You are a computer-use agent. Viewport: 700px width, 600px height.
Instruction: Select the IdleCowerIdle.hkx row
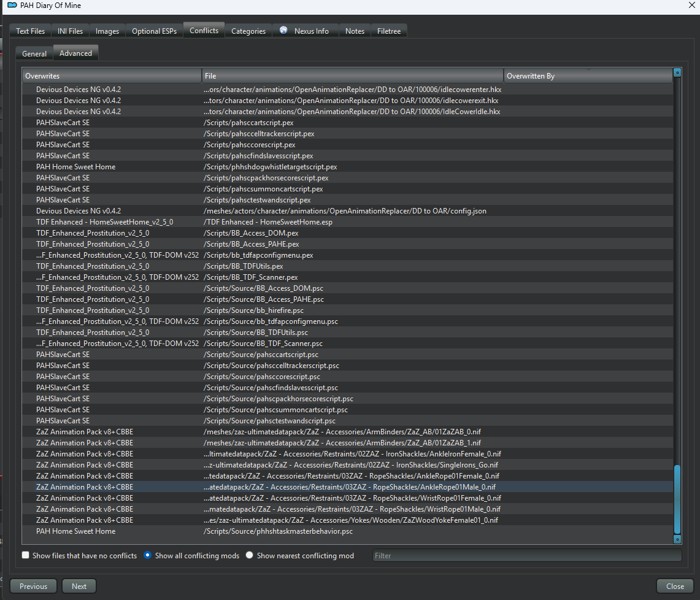pyautogui.click(x=348, y=112)
